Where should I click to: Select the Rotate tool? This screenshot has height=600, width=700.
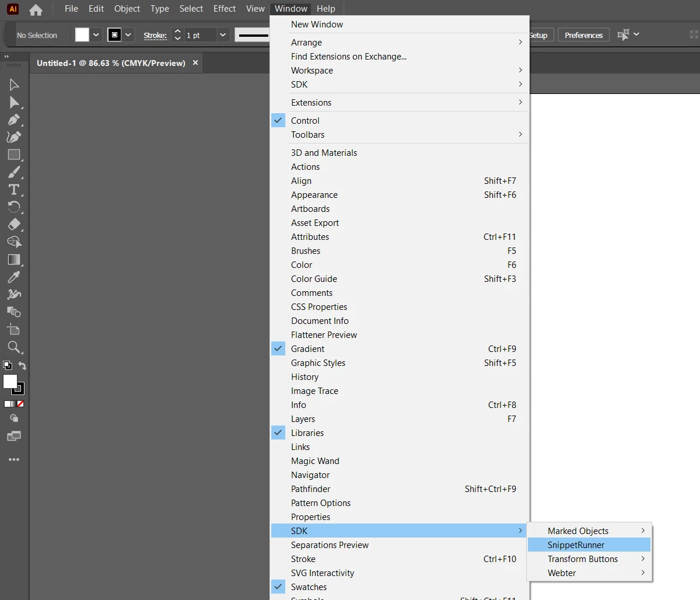pyautogui.click(x=14, y=207)
